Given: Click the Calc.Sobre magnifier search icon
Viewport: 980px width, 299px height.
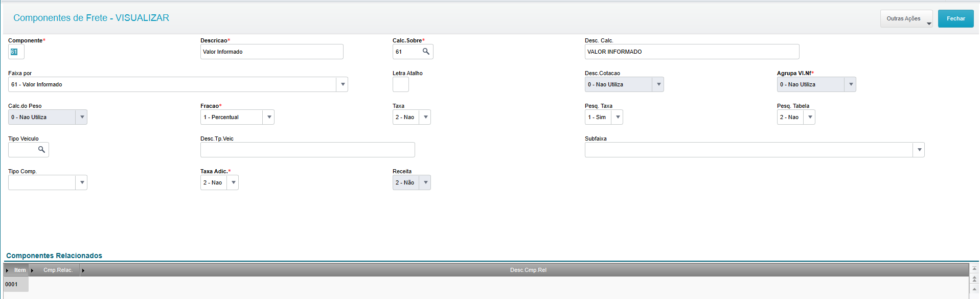Looking at the screenshot, I should pos(426,52).
